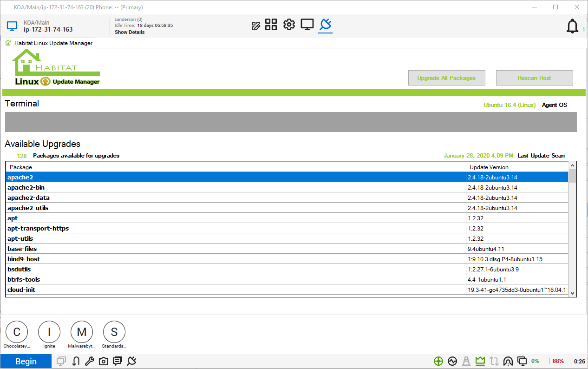588x369 pixels.
Task: Click the Ubuntu 16.4 (Linux) label
Action: (x=510, y=105)
